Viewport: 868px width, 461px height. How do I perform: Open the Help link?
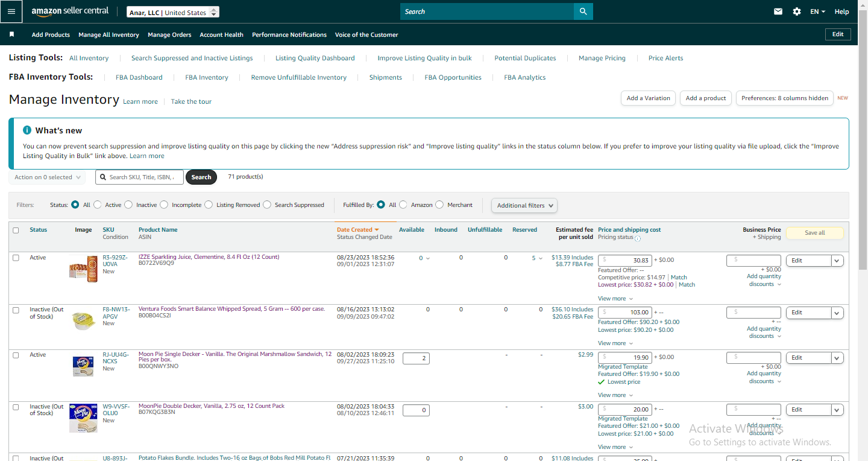[841, 11]
